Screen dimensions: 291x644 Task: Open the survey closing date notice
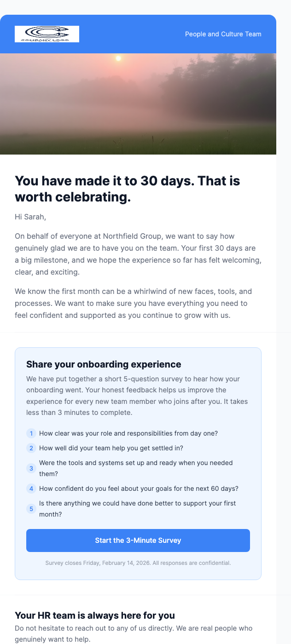point(138,563)
